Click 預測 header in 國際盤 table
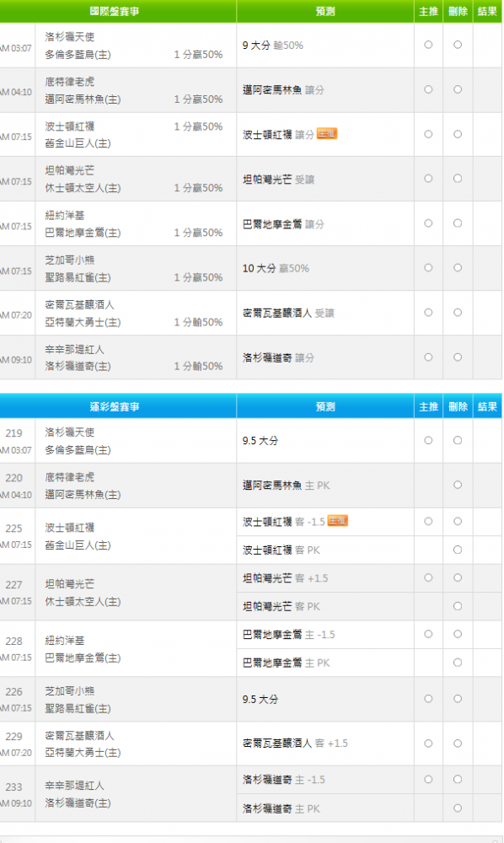Image resolution: width=504 pixels, height=843 pixels. coord(325,11)
